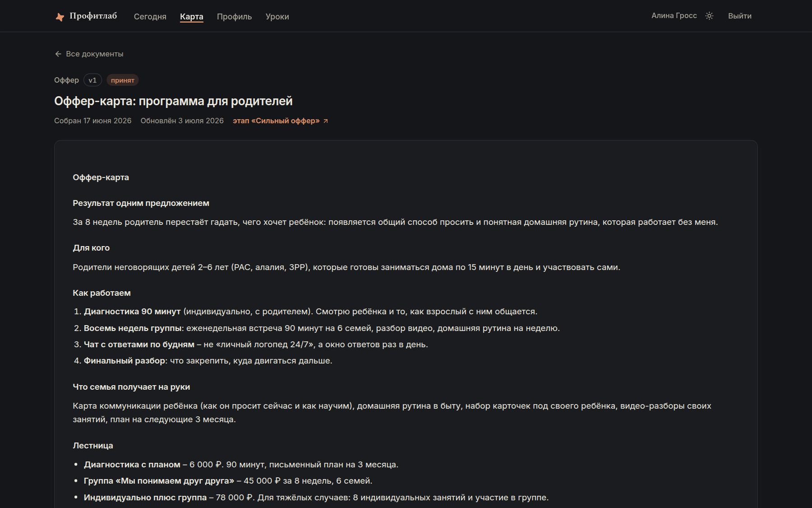The height and width of the screenshot is (508, 812).
Task: Click the Для кого heading
Action: pyautogui.click(x=91, y=248)
